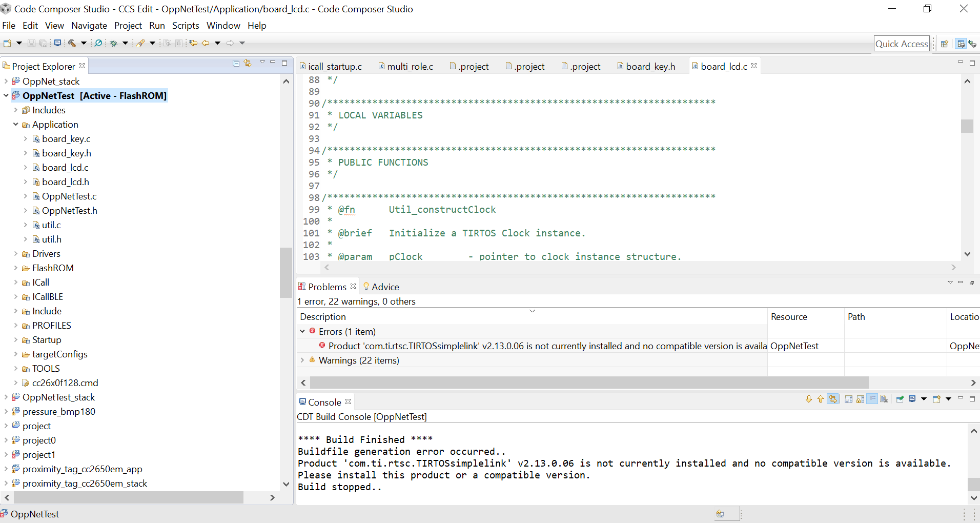980x523 pixels.
Task: Click the Last Edit Location arrow icon
Action: (x=193, y=43)
